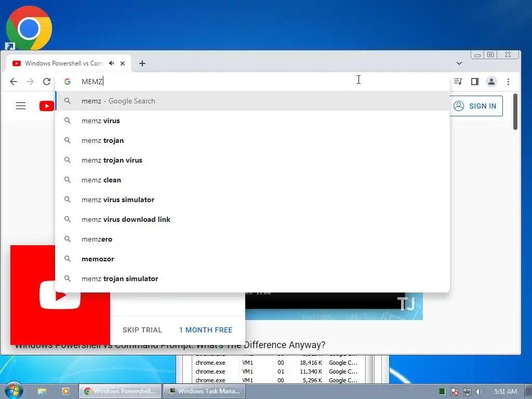Open the Action Center flag tray icon
532x399 pixels.
pos(454,392)
